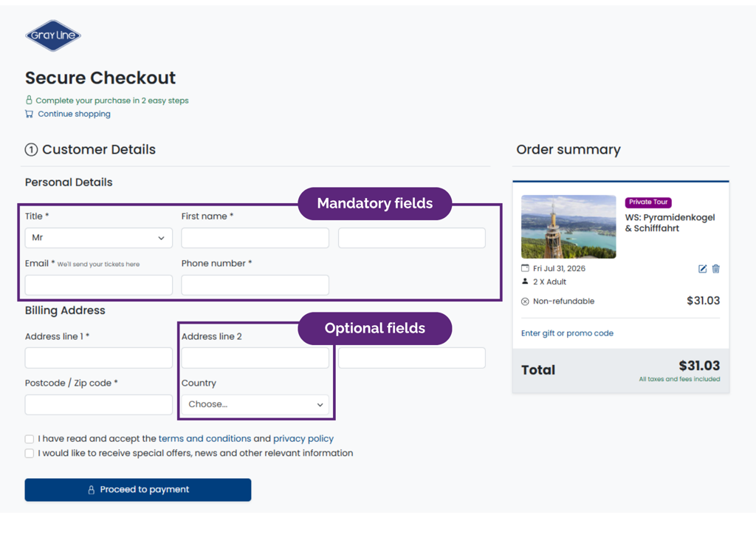This screenshot has width=756, height=535.
Task: Click into the Email input field
Action: click(x=99, y=285)
